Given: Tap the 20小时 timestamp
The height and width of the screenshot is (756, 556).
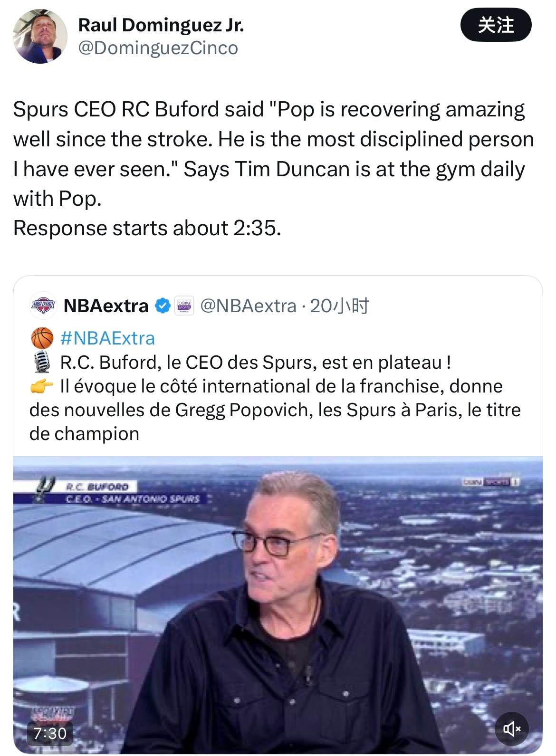Looking at the screenshot, I should tap(339, 306).
